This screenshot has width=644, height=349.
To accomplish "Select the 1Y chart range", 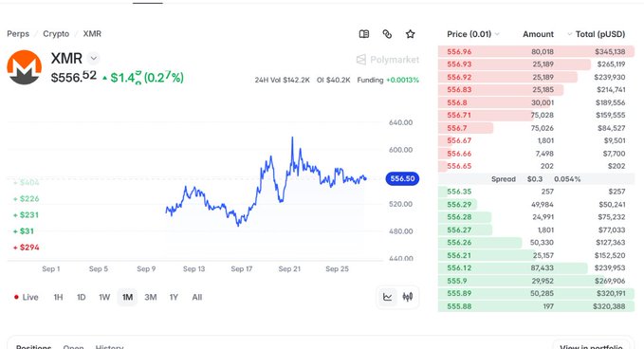I will pos(174,297).
